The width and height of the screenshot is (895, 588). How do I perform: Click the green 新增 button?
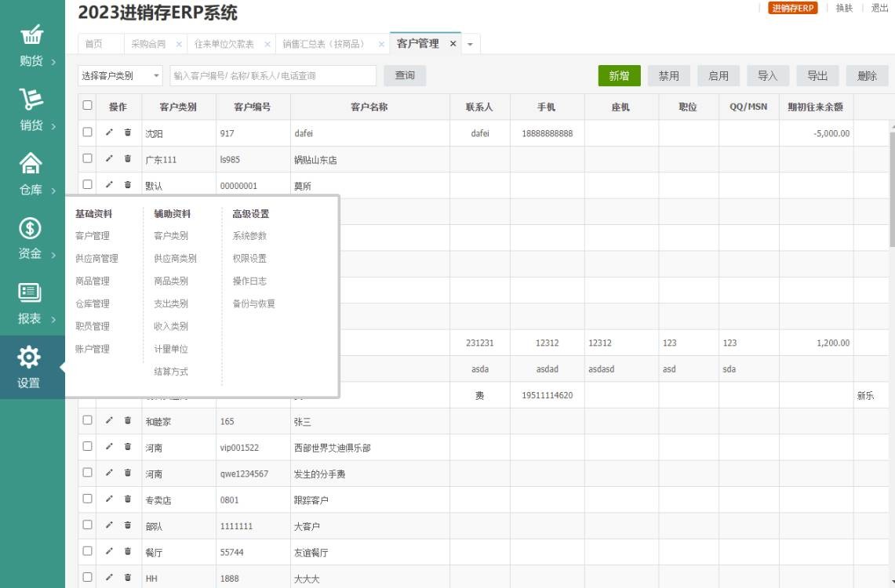(619, 76)
